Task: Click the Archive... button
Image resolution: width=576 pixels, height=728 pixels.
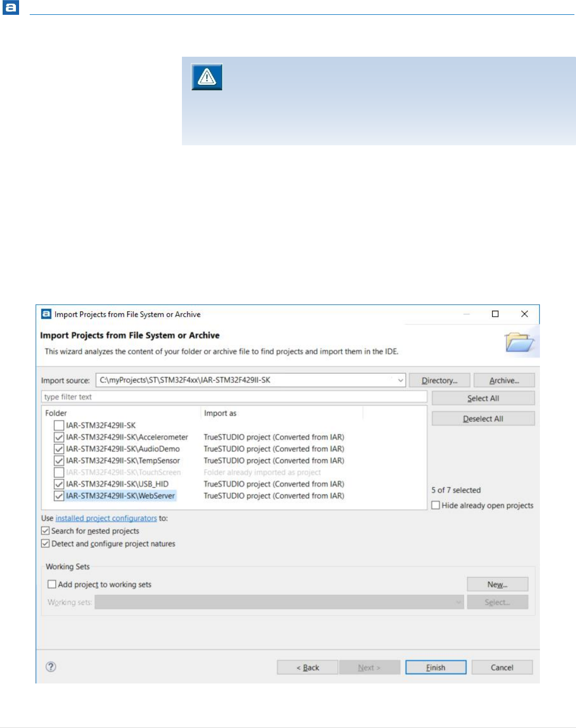Action: (x=504, y=380)
